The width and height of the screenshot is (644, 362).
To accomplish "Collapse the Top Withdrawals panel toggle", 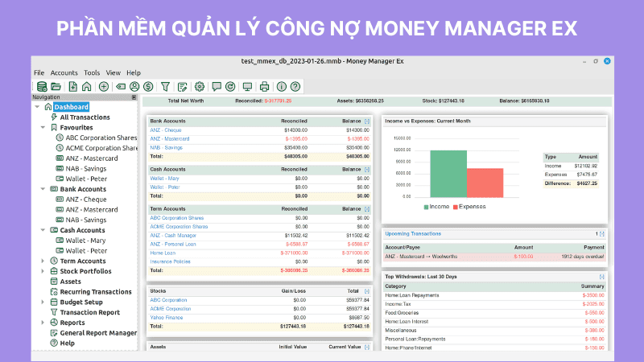I will [x=601, y=277].
